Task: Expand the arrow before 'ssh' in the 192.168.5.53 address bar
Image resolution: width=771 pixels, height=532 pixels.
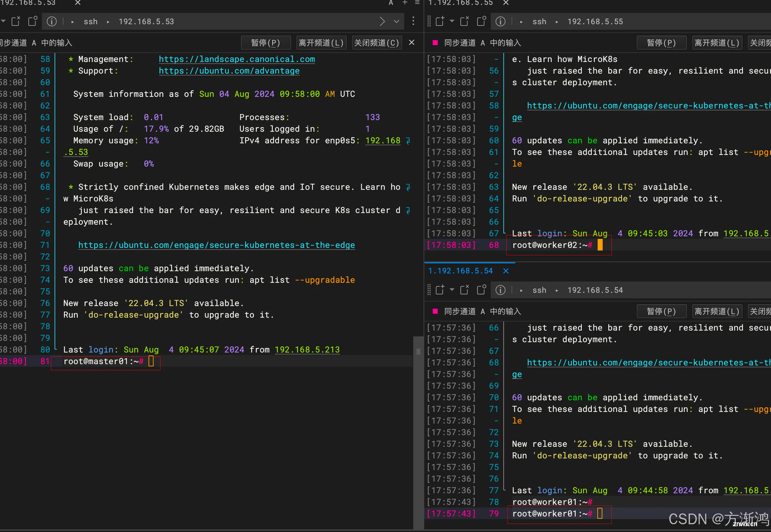Action: coord(72,22)
